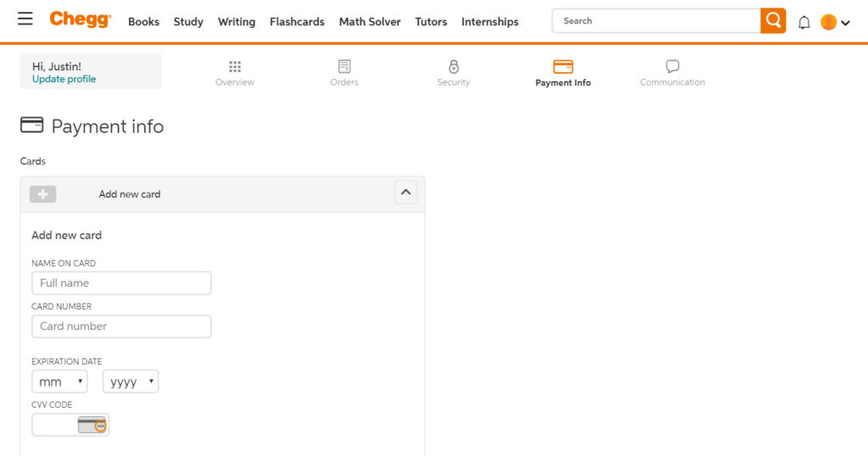
Task: Open the expiration year dropdown
Action: point(131,382)
